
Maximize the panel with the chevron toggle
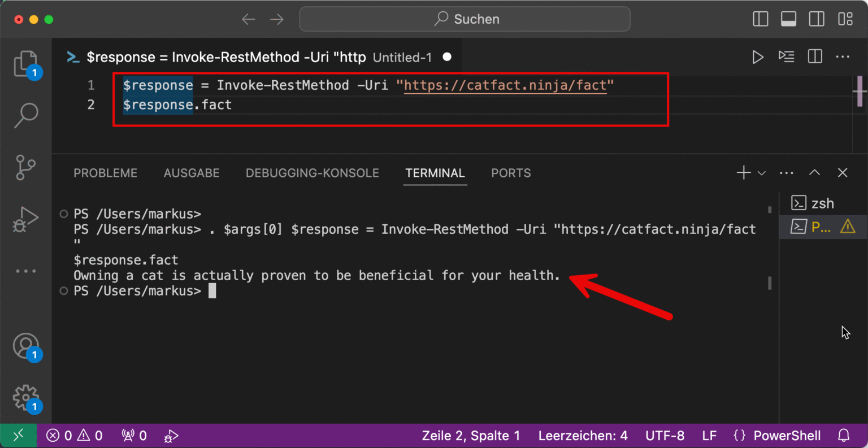[814, 172]
